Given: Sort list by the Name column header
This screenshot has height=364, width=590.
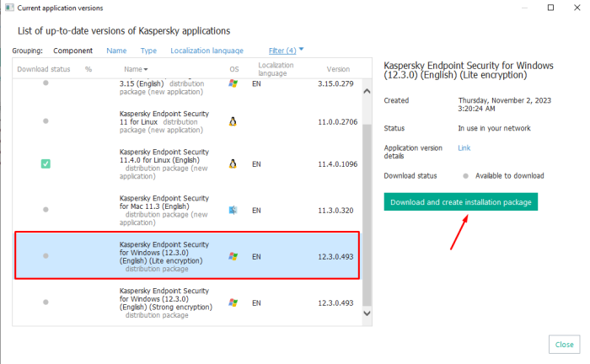Looking at the screenshot, I should point(135,69).
